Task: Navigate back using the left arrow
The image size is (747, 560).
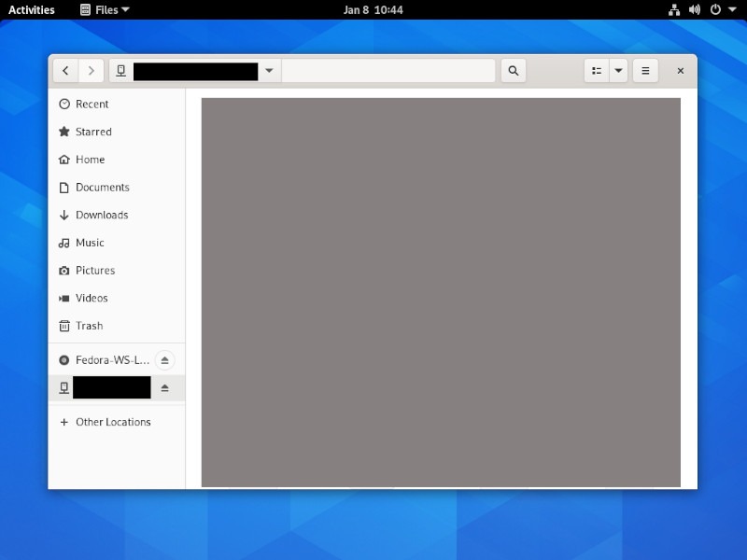Action: pos(65,70)
